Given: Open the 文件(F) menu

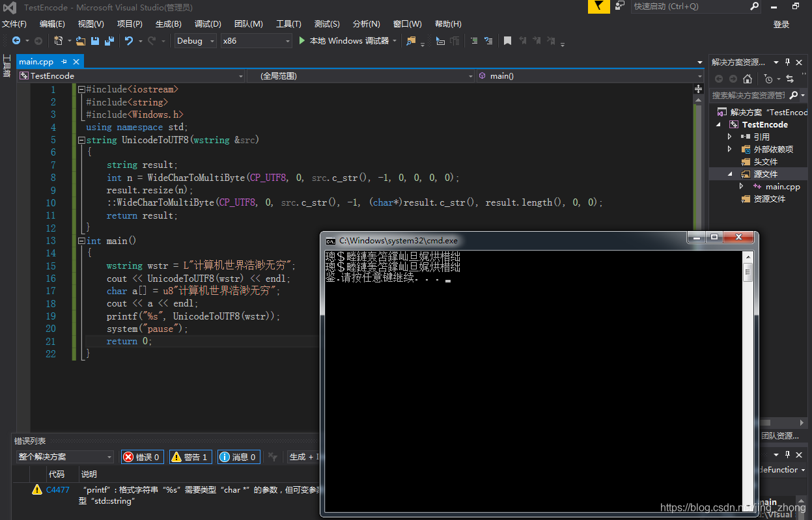Looking at the screenshot, I should pyautogui.click(x=14, y=24).
